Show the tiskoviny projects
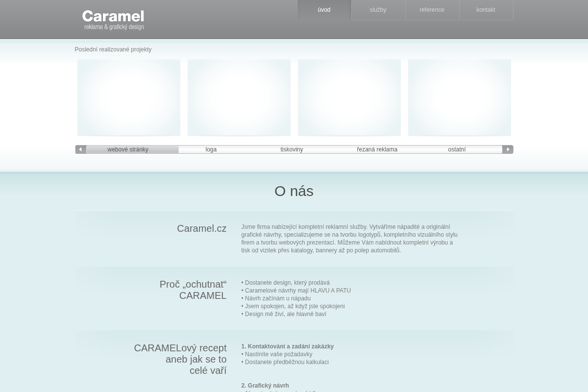 pyautogui.click(x=292, y=149)
